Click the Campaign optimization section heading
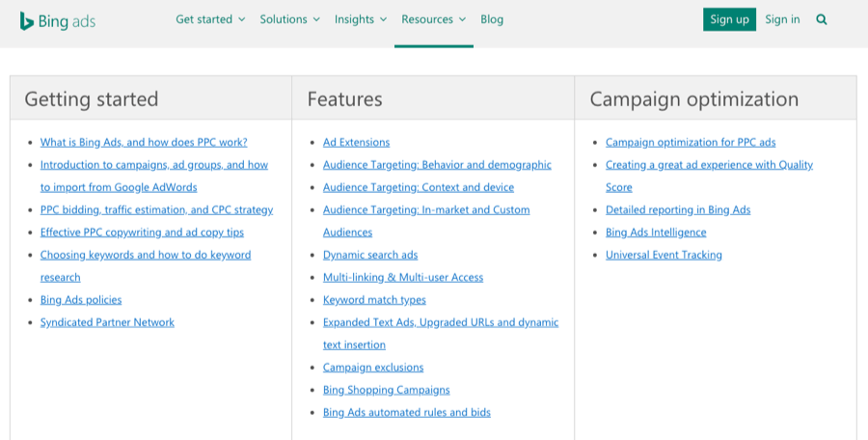The image size is (868, 440). (693, 98)
